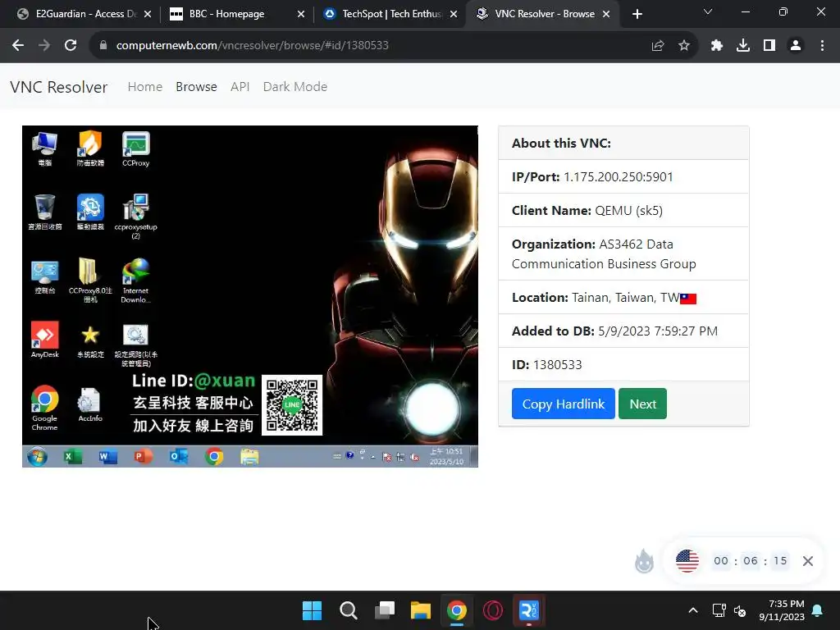The height and width of the screenshot is (630, 840).
Task: Go forward using the browser forward arrow
Action: click(x=44, y=46)
